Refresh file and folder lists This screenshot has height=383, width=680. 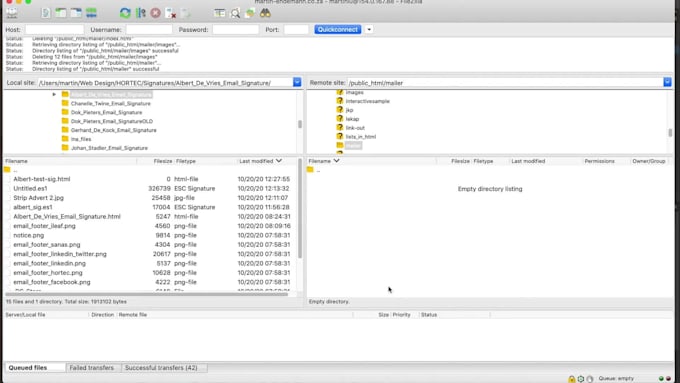coord(125,13)
